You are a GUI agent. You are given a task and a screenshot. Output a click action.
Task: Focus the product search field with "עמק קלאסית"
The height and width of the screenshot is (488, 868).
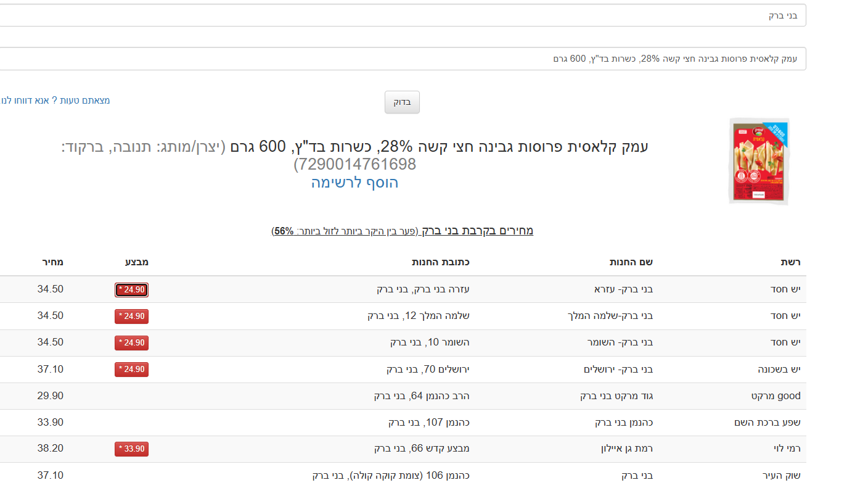click(401, 59)
